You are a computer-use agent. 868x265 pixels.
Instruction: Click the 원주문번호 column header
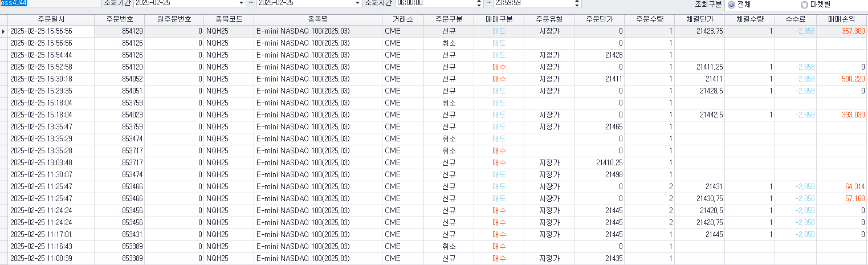coord(174,19)
